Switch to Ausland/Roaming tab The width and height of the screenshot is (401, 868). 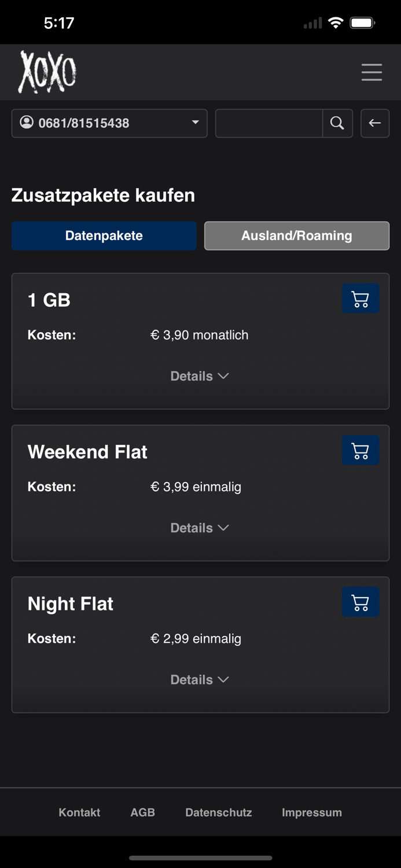coord(296,236)
